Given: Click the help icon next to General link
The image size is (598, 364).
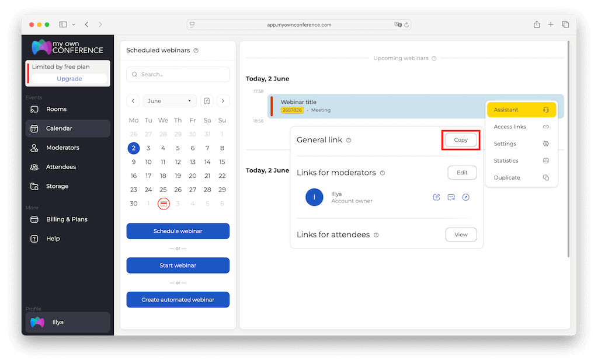Looking at the screenshot, I should (x=349, y=141).
